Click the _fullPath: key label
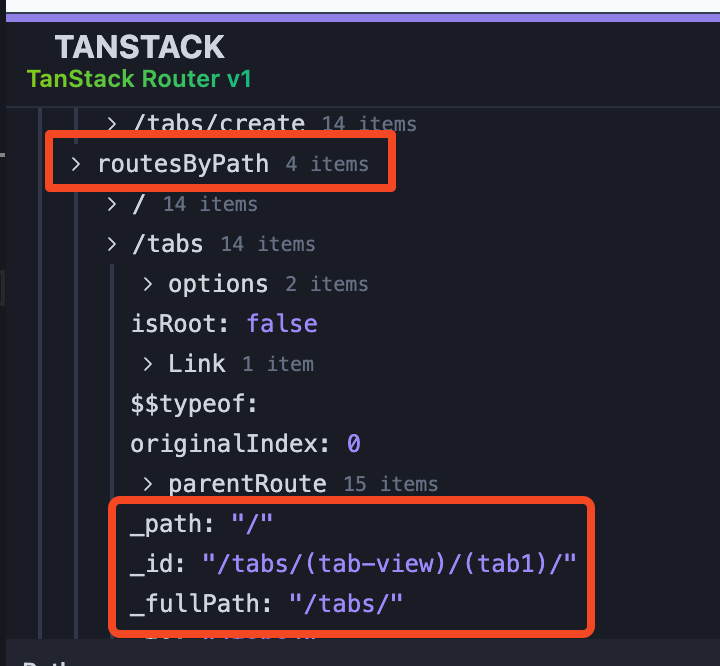720x666 pixels. (201, 604)
